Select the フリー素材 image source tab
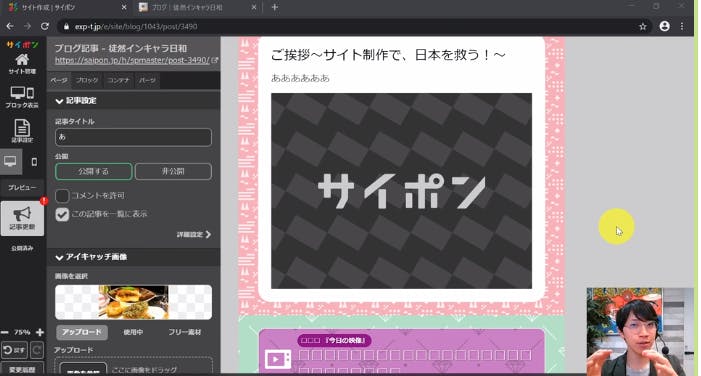This screenshot has height=376, width=701. tap(185, 332)
